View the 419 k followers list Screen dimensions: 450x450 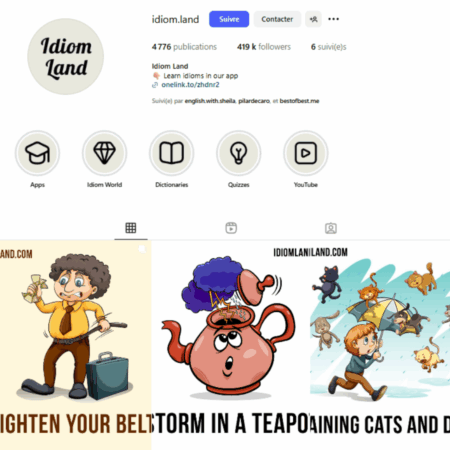pyautogui.click(x=264, y=47)
